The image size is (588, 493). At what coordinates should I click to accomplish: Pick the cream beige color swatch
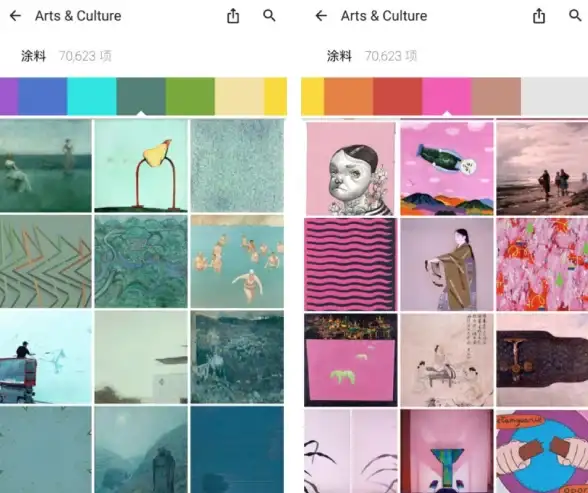tap(240, 96)
